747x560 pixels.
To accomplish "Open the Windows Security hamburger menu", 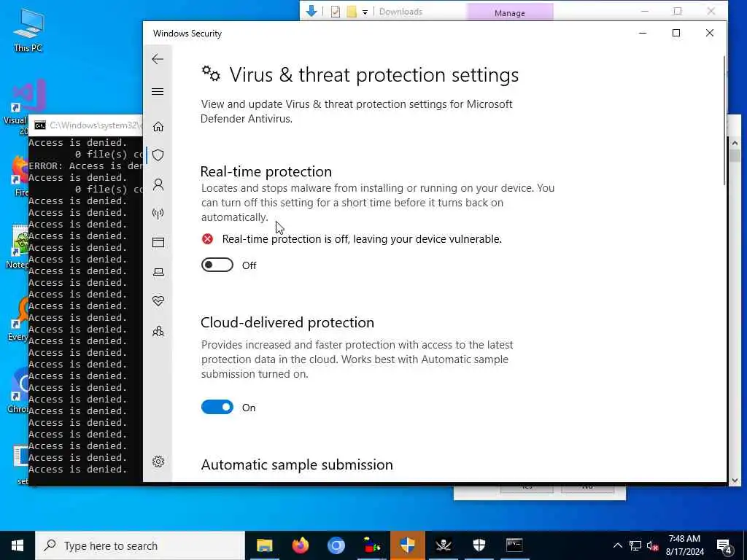I will coord(158,91).
